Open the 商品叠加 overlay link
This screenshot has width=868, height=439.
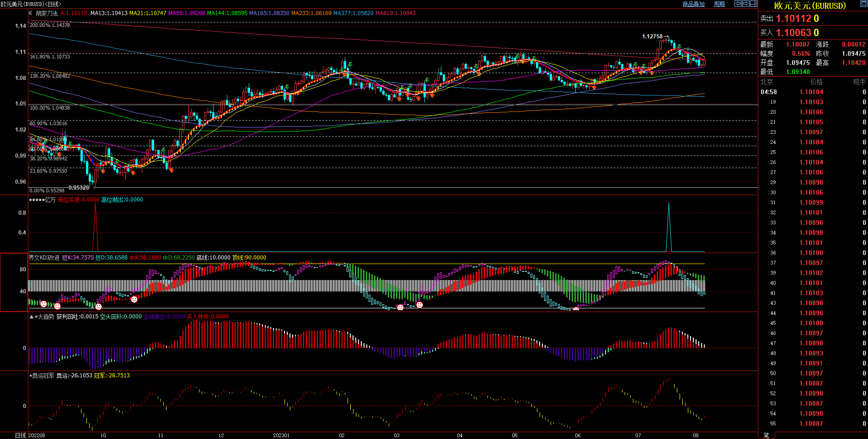[x=693, y=4]
